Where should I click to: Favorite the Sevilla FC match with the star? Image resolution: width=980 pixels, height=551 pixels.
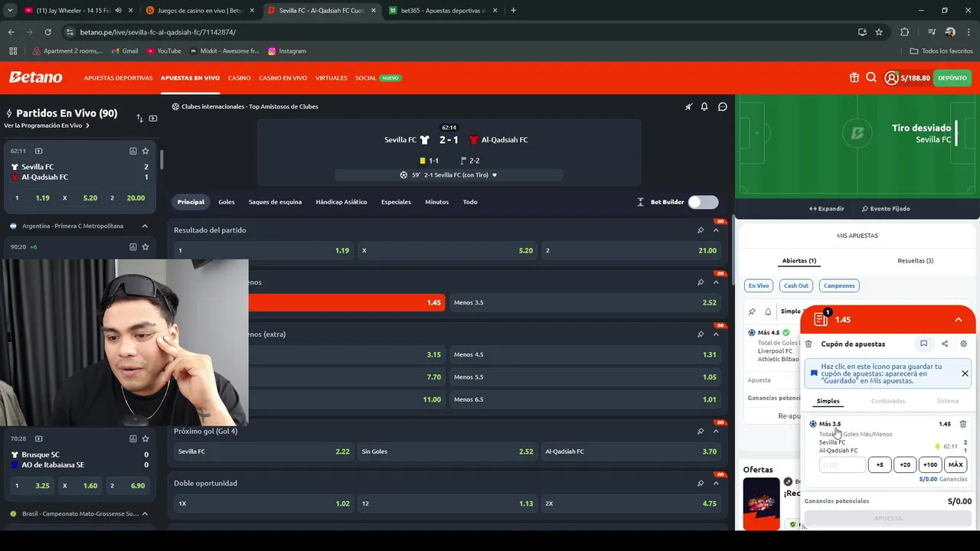145,151
